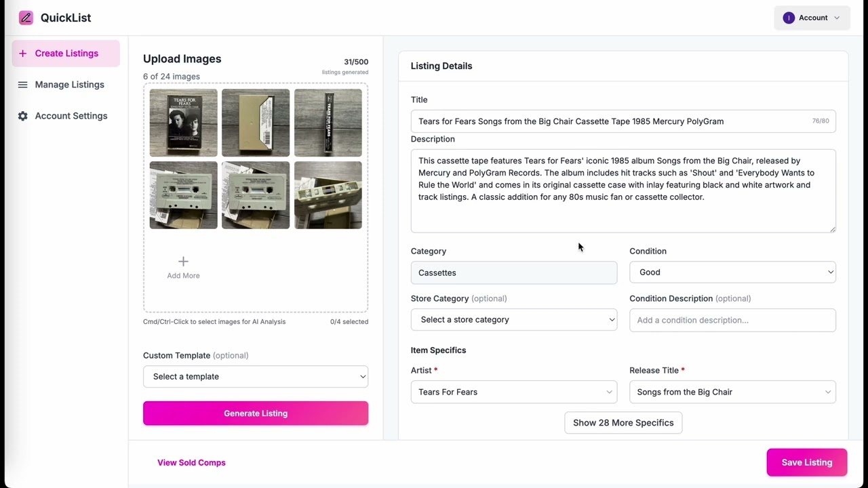This screenshot has height=488, width=868.
Task: Select the middle cassette tape thumbnail in second row
Action: 256,195
